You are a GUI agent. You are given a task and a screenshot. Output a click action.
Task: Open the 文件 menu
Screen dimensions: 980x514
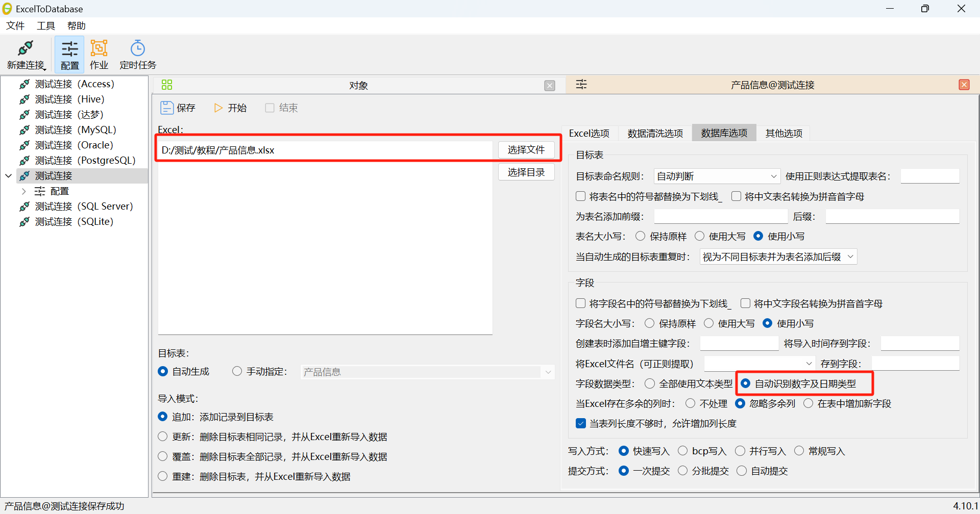click(x=15, y=25)
